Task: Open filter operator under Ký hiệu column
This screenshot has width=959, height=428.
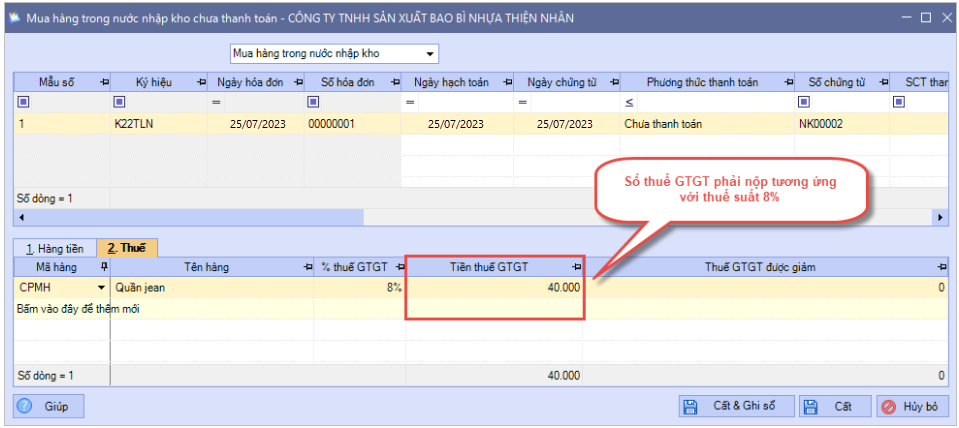Action: (120, 102)
